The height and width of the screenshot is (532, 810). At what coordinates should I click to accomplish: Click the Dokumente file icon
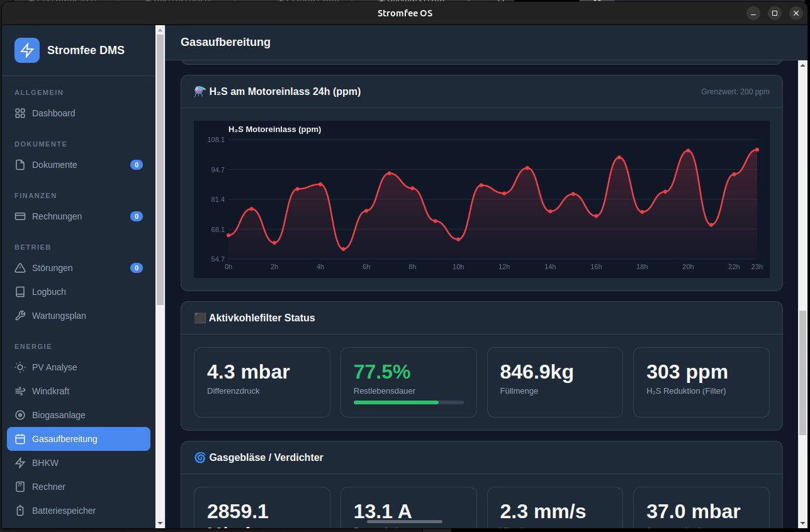pos(20,165)
